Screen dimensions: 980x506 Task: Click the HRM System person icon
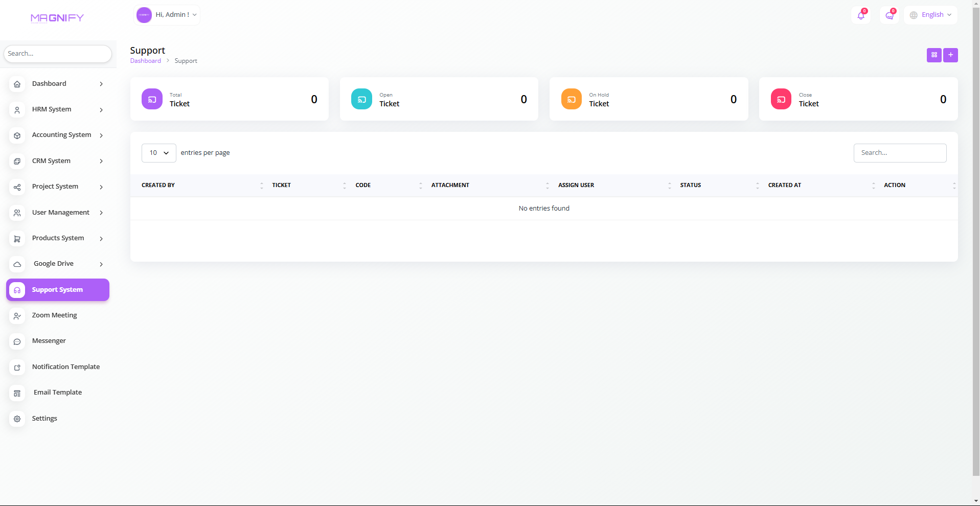17,110
